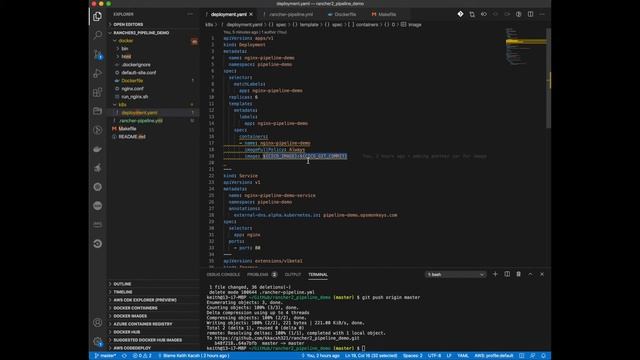This screenshot has width=640, height=360.
Task: Switch to the Dockerfile editor tab
Action: tap(345, 14)
